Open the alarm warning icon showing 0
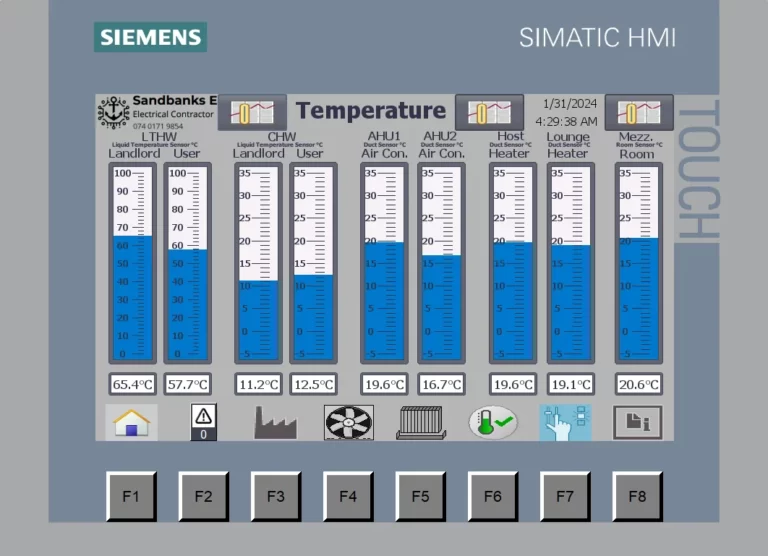The width and height of the screenshot is (768, 556). tap(203, 422)
